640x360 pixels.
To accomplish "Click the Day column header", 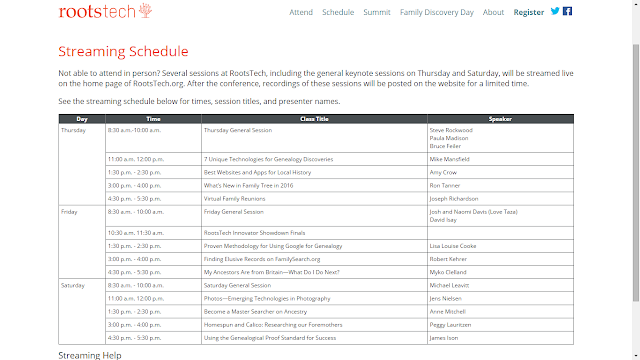I will tap(82, 119).
